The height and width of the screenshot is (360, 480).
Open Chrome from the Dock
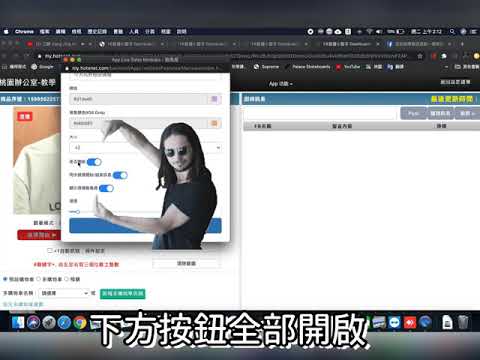(x=80, y=322)
